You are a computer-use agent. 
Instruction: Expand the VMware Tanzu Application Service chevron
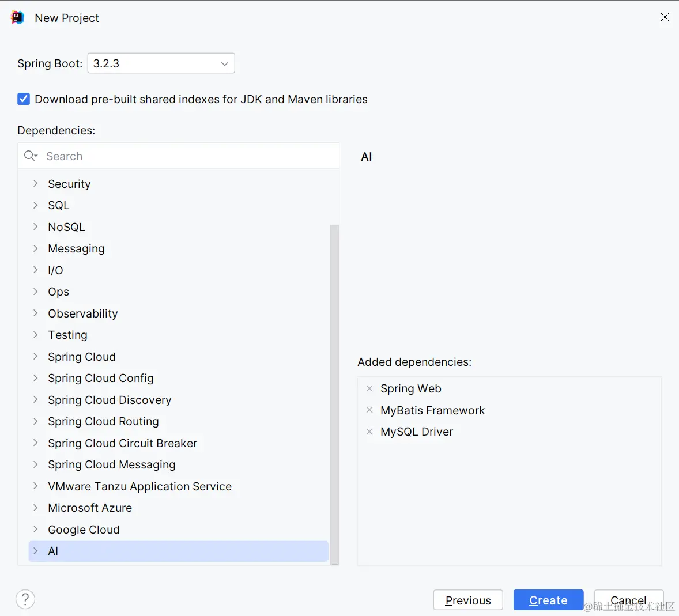tap(36, 486)
